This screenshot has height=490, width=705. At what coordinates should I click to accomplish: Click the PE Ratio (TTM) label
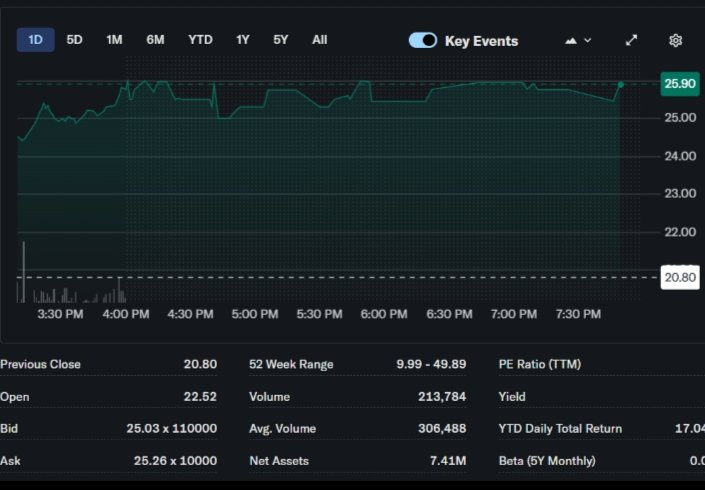(x=539, y=364)
